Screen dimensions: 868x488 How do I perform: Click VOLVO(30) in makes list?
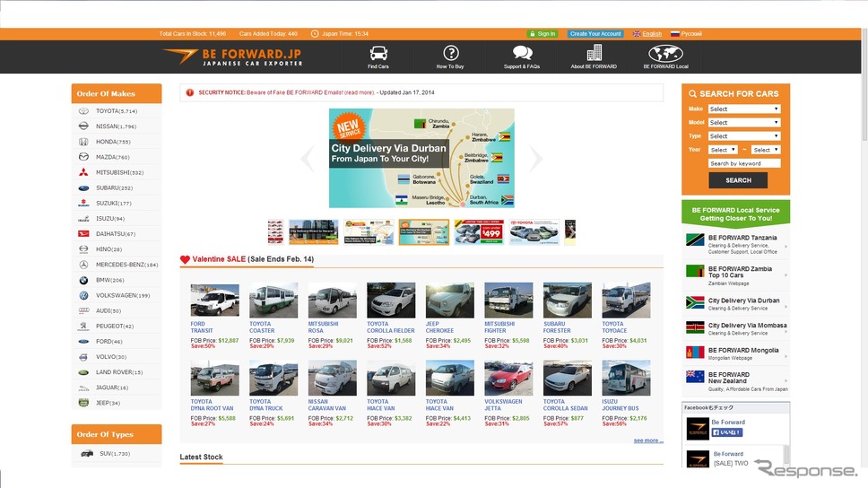pos(110,357)
